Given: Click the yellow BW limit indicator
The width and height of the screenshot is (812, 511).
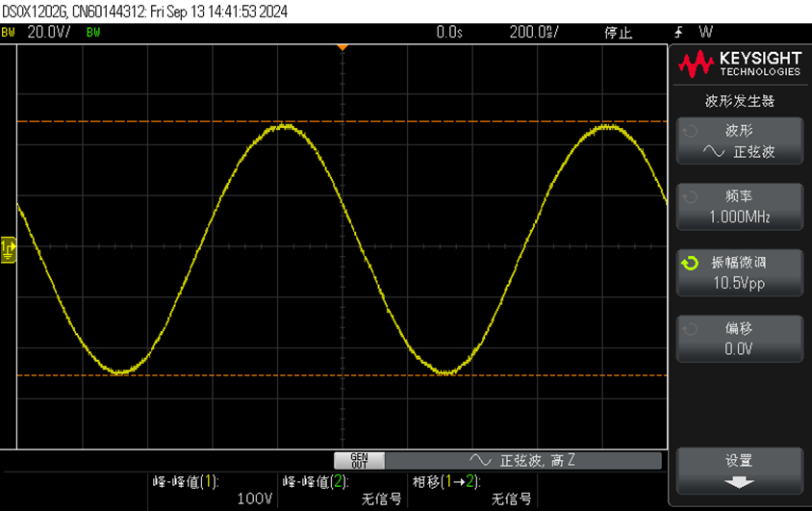Looking at the screenshot, I should pyautogui.click(x=8, y=32).
